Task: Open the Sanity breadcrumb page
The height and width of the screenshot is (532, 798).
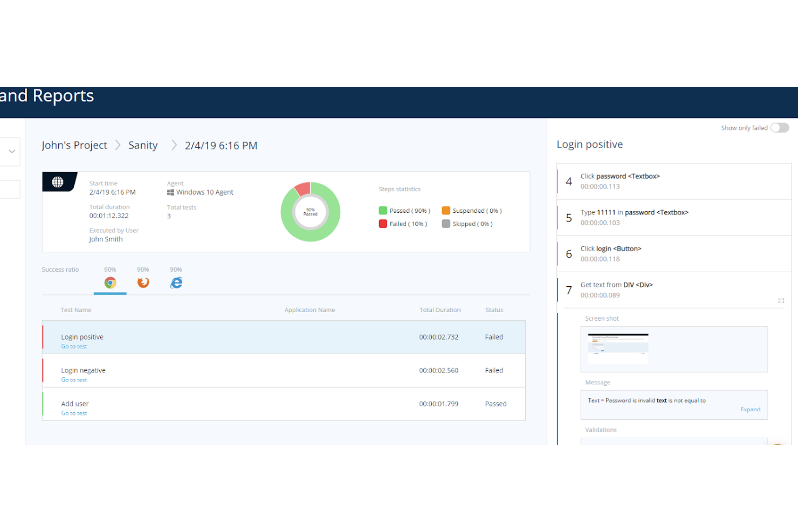Action: [x=142, y=145]
